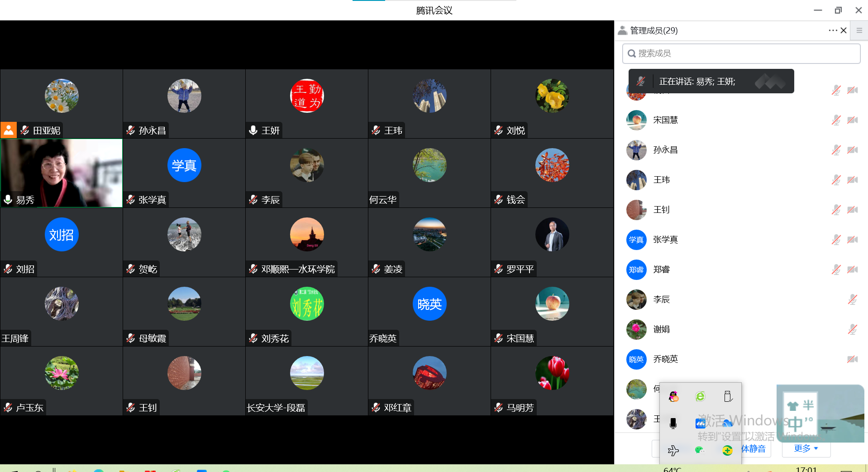
Task: Click the 360 browser icon in tray popup
Action: pyautogui.click(x=700, y=397)
